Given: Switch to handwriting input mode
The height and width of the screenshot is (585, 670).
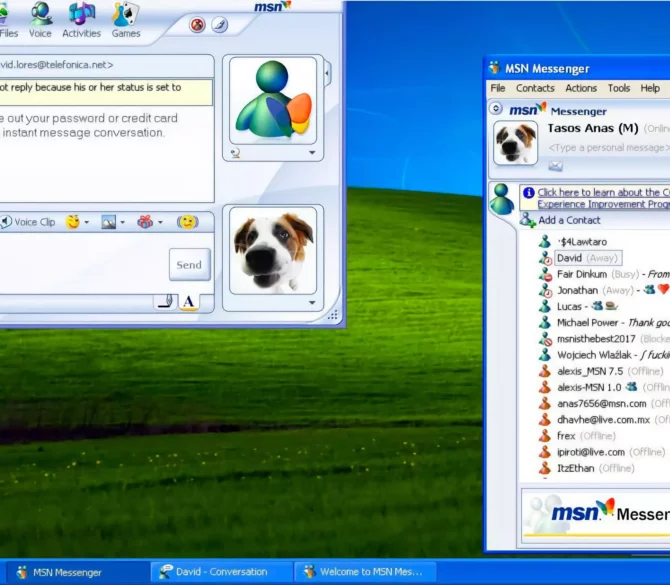Looking at the screenshot, I should point(165,301).
